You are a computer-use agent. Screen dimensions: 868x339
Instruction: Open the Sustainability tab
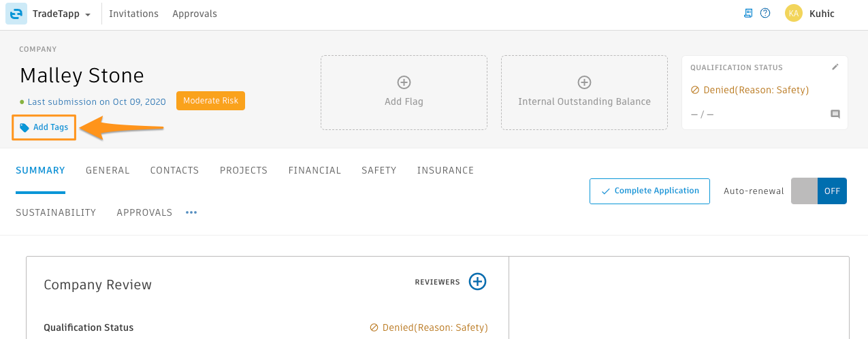point(56,212)
